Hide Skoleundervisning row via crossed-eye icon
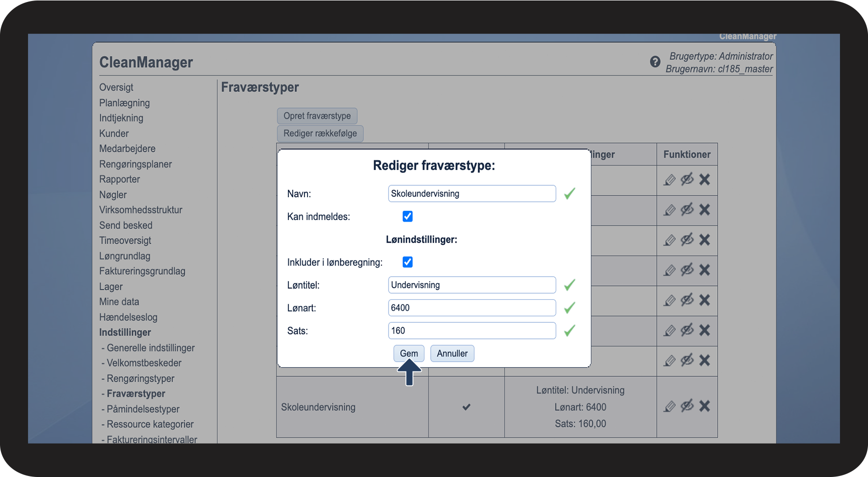The width and height of the screenshot is (868, 477). click(687, 406)
